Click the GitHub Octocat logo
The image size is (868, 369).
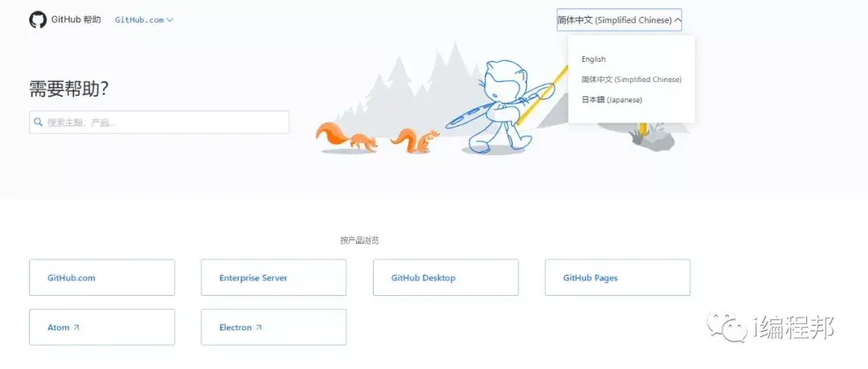coord(38,20)
